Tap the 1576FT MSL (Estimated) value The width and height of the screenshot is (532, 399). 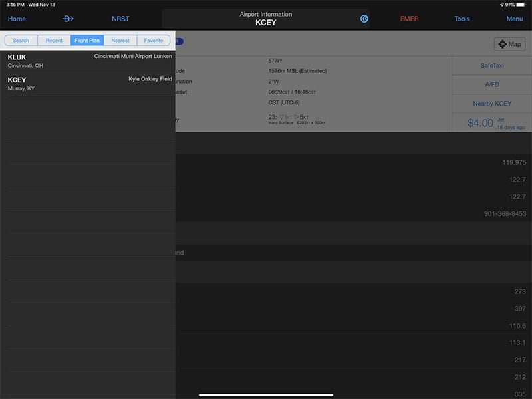coord(297,71)
